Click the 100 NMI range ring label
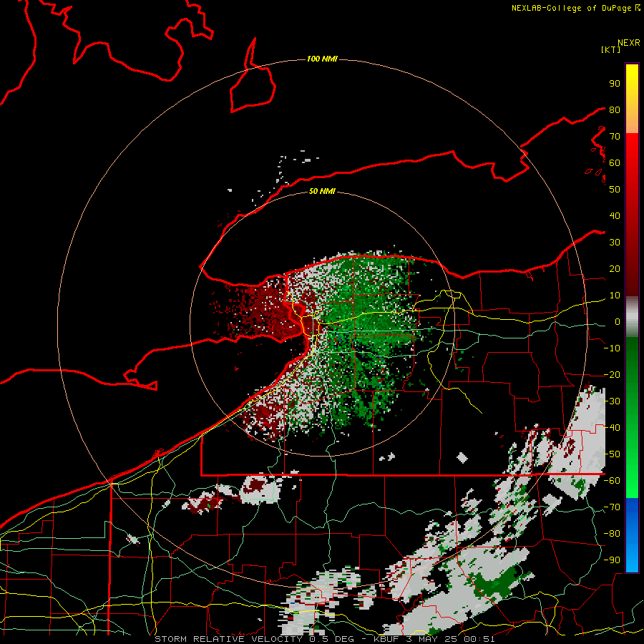 point(322,59)
